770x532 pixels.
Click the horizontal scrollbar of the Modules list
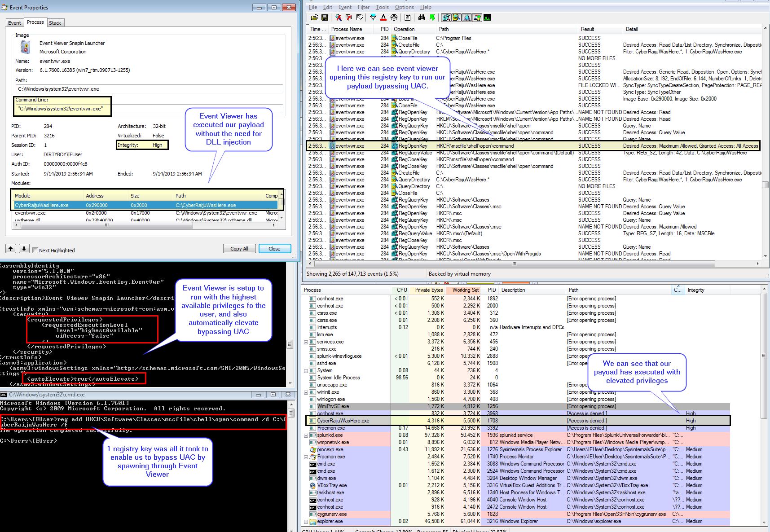click(x=145, y=225)
